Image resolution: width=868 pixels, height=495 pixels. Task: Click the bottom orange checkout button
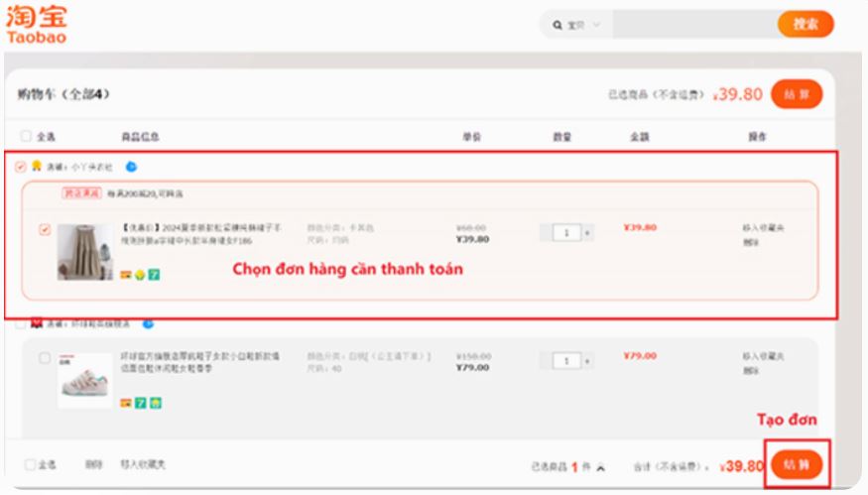tap(797, 464)
